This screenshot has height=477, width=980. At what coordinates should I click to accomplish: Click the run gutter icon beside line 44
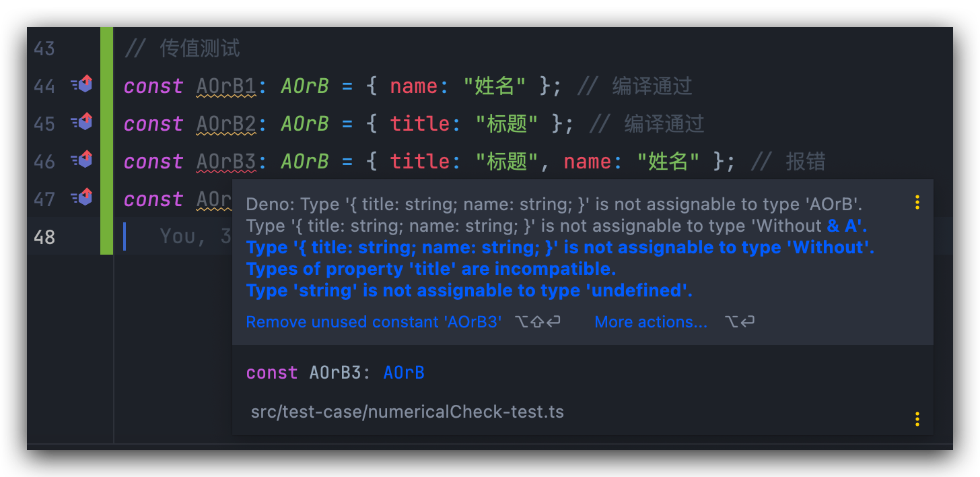(81, 84)
